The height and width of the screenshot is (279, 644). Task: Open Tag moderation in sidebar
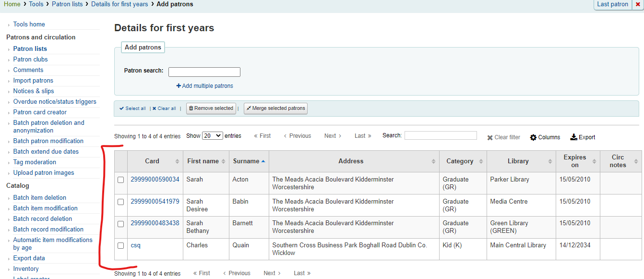coord(35,162)
